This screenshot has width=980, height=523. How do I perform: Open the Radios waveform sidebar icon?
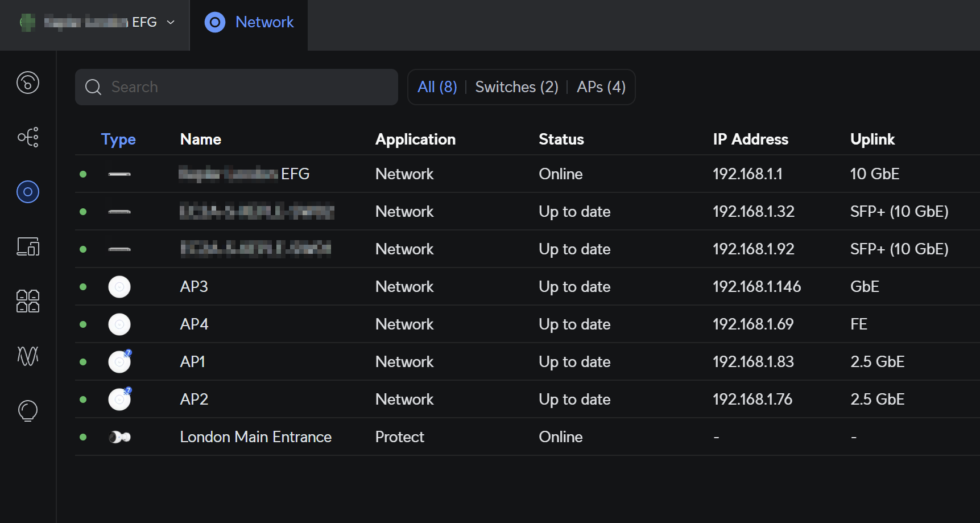click(x=28, y=356)
